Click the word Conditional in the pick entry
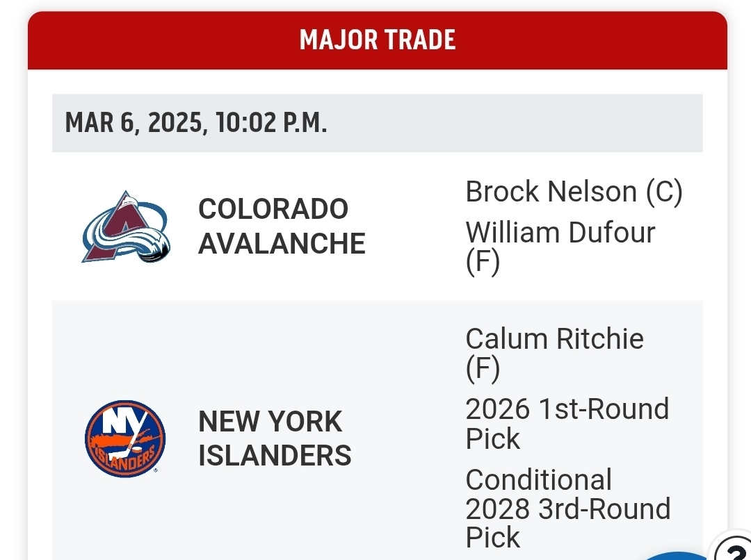 (x=539, y=480)
